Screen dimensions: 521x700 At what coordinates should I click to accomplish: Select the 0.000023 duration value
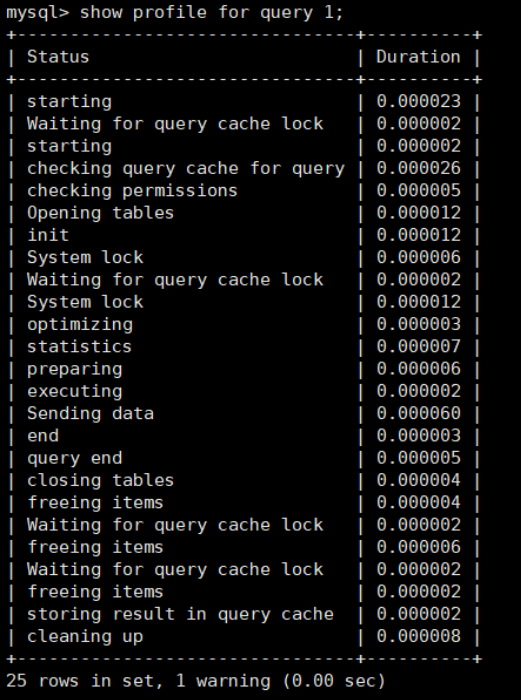click(418, 101)
